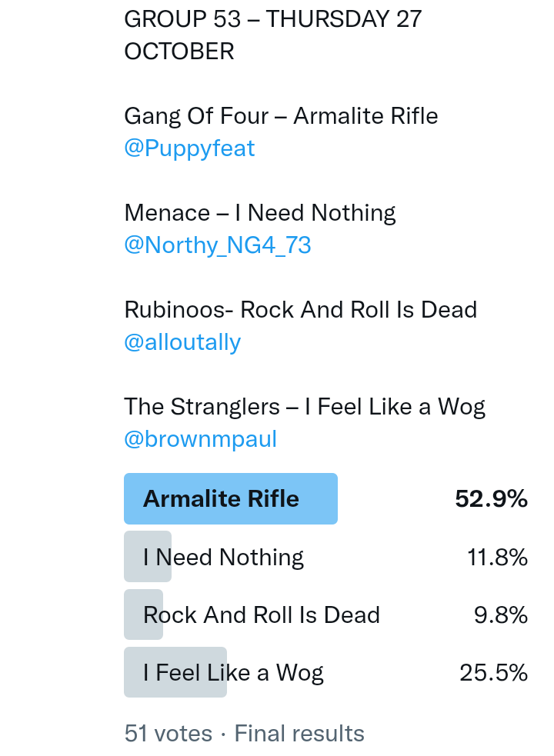Open the @Northy_NG4_73 profile mention
The image size is (554, 756).
pyautogui.click(x=218, y=245)
